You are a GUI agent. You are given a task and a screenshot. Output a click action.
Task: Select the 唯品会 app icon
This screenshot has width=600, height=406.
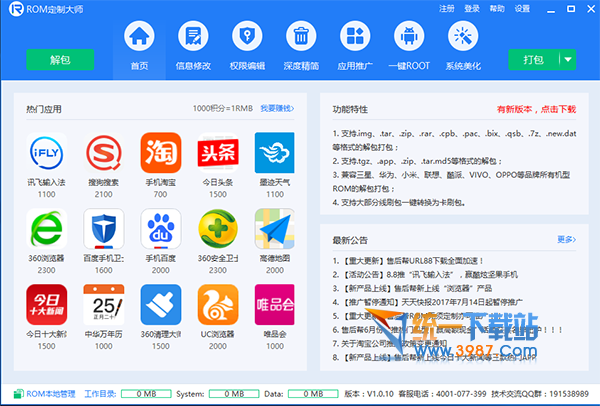(275, 305)
